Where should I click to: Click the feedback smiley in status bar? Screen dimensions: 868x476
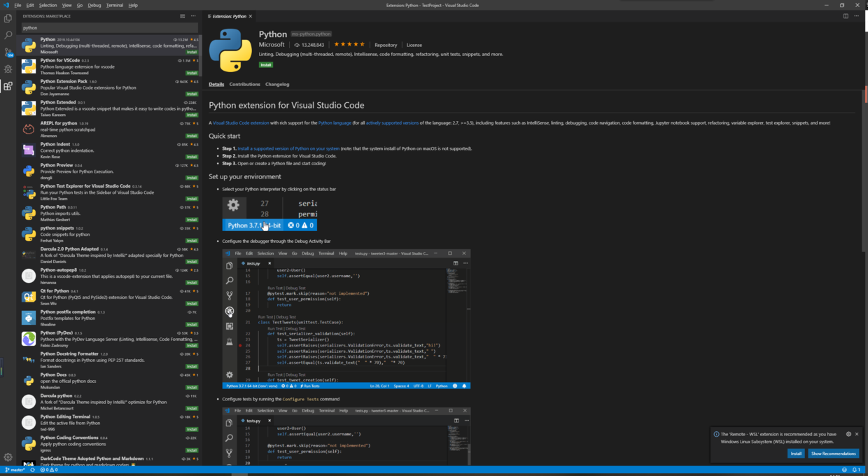tap(844, 470)
